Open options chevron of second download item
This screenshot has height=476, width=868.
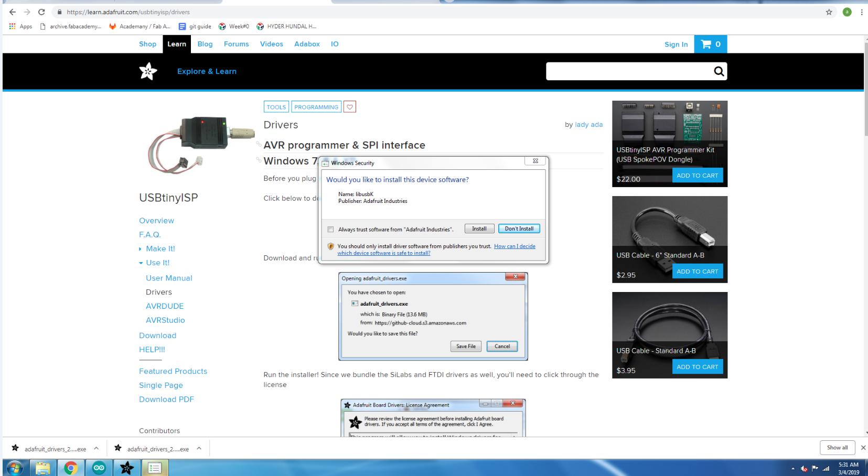[x=199, y=449]
